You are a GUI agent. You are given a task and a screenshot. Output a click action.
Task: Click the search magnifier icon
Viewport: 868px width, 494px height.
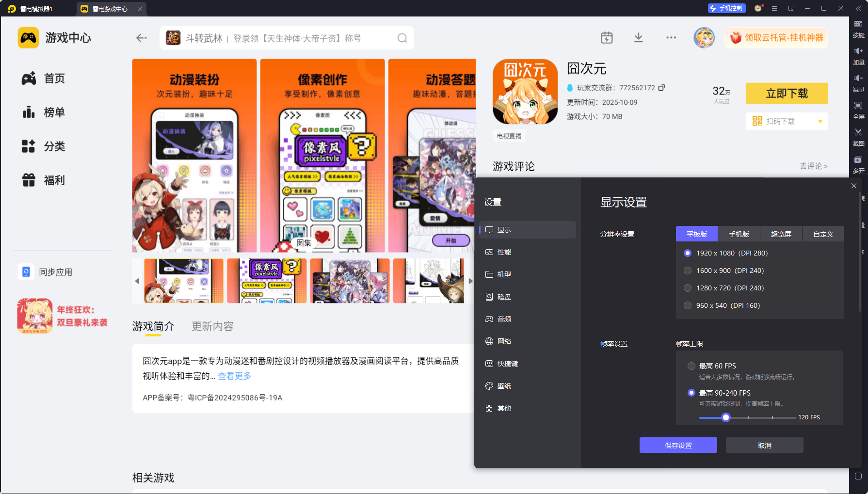tap(402, 38)
